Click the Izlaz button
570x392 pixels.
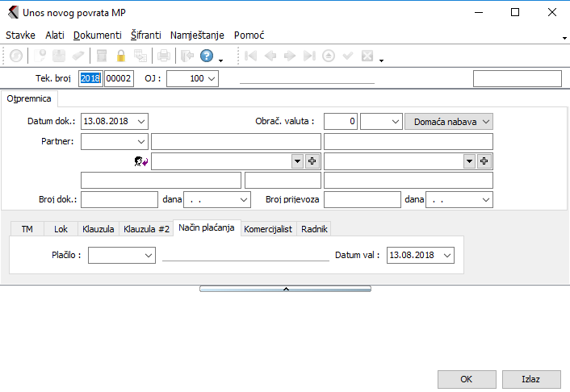pos(530,379)
